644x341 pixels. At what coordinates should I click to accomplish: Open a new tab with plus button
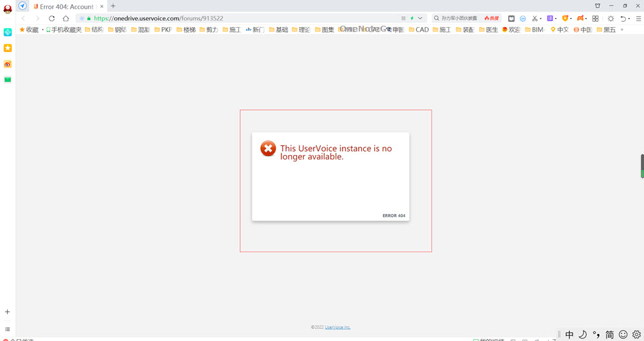pos(113,6)
